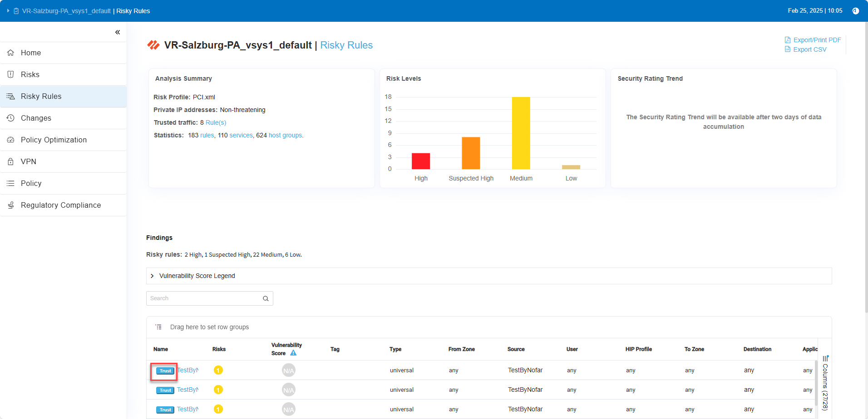
Task: Click Export/Print PDF link
Action: [x=817, y=40]
